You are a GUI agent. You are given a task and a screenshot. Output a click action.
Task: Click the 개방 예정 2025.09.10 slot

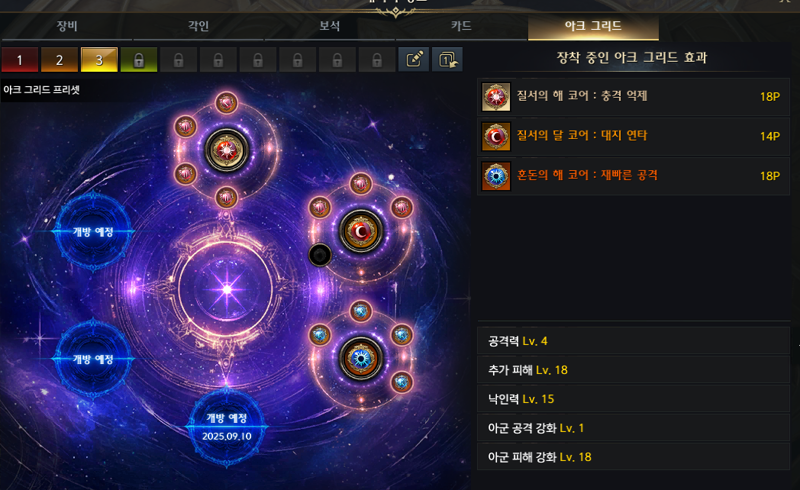(227, 427)
